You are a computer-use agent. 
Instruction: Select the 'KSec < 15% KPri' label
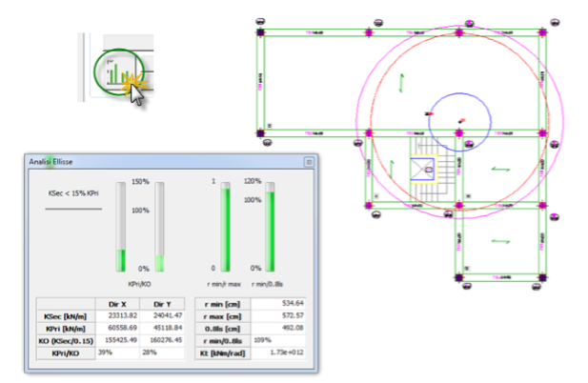(73, 193)
